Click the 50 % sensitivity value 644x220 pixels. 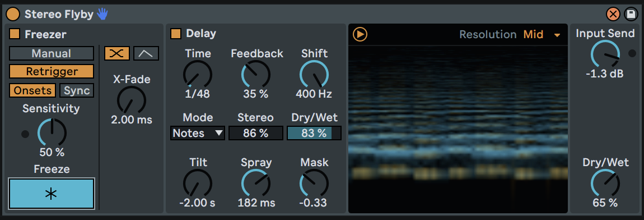click(x=52, y=153)
